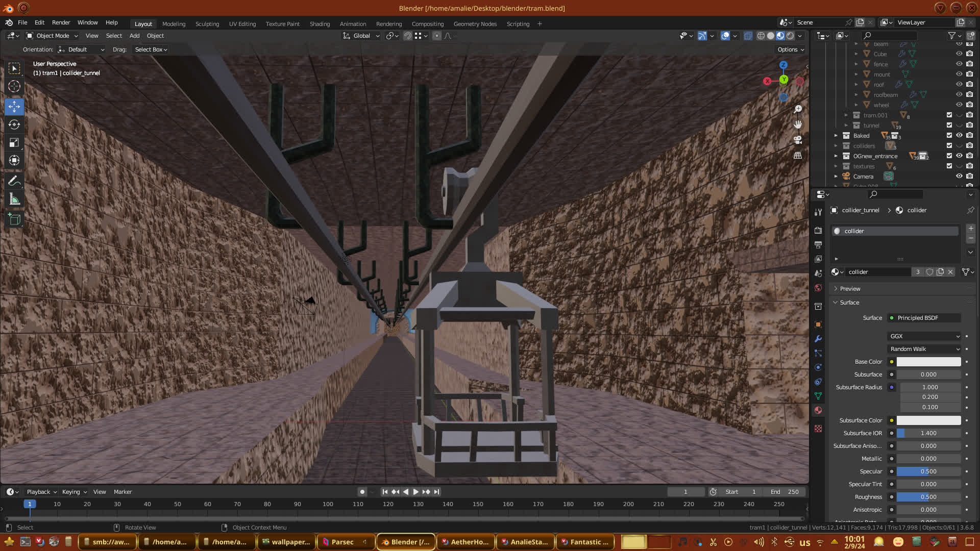Image resolution: width=980 pixels, height=551 pixels.
Task: Open the Object Mode dropdown
Action: coord(52,36)
